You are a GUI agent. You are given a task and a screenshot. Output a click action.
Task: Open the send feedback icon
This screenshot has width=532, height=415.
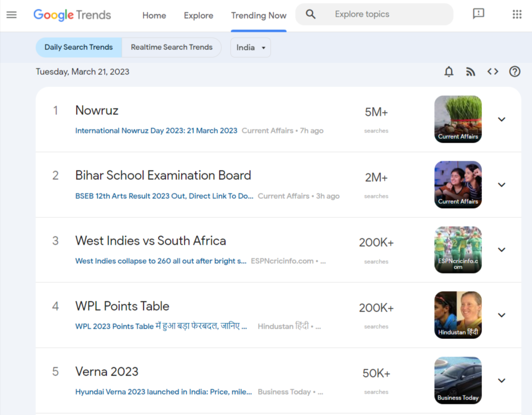pyautogui.click(x=478, y=14)
